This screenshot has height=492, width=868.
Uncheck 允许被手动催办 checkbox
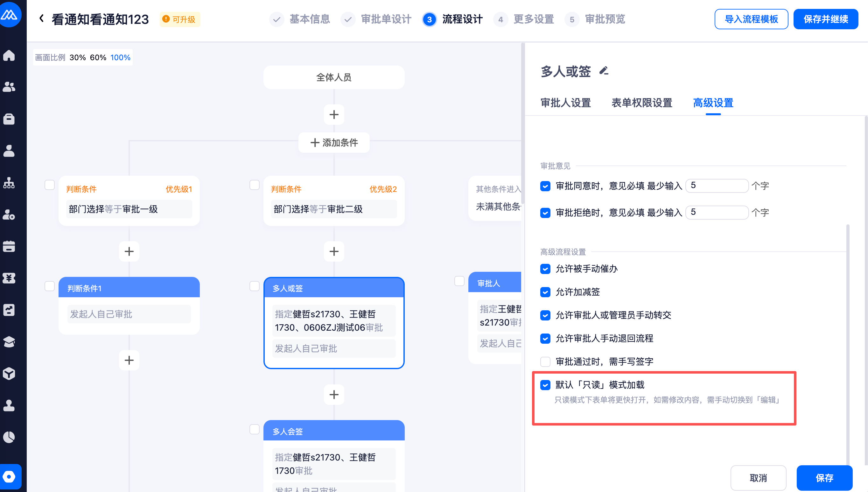pyautogui.click(x=545, y=269)
